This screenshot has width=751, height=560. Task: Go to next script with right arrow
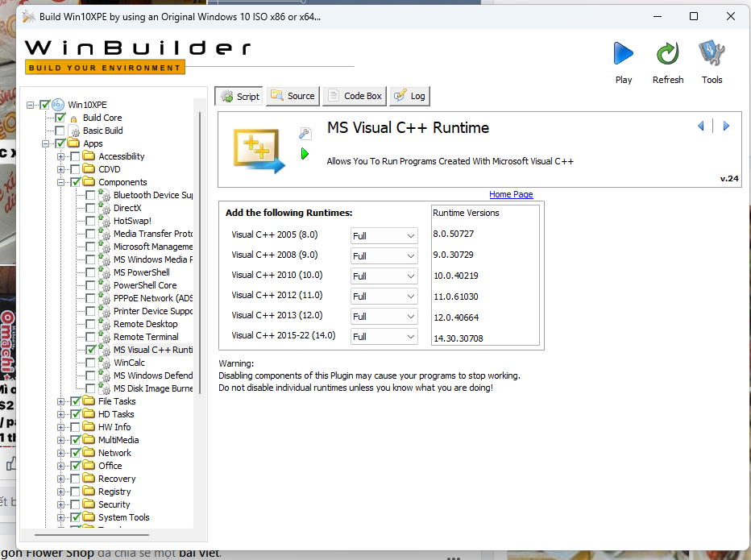726,126
